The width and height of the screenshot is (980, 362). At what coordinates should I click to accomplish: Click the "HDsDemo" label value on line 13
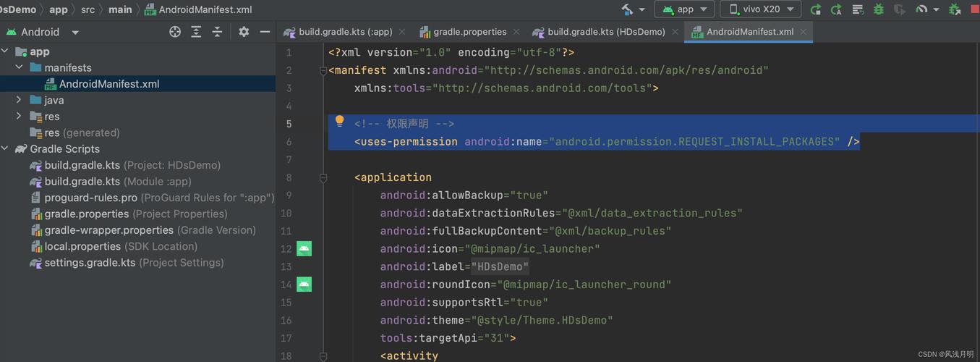point(500,266)
